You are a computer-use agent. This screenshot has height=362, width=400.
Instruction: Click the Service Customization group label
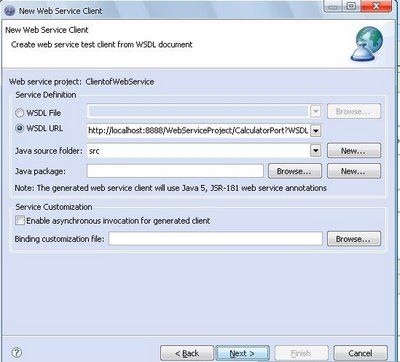54,207
